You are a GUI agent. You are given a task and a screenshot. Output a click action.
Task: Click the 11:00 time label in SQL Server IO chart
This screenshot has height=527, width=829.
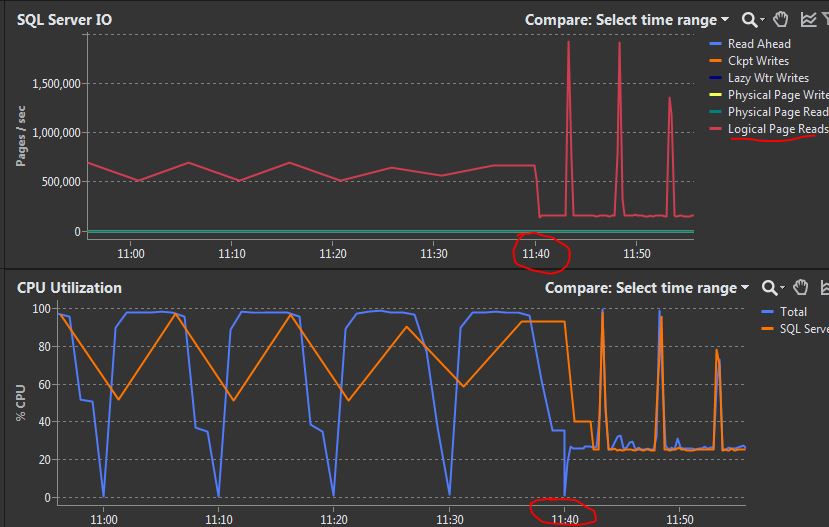131,254
